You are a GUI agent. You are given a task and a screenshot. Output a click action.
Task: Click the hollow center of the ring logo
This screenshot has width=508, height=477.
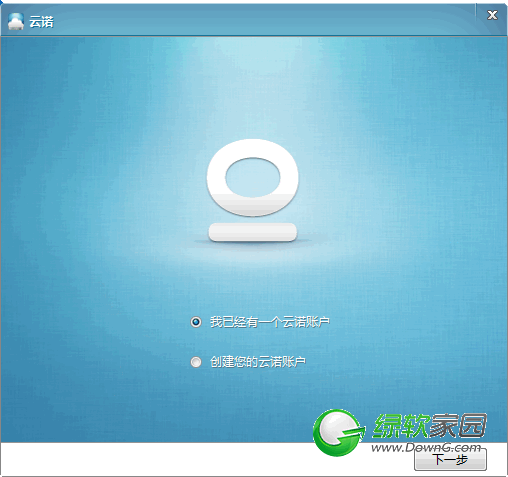pos(253,177)
